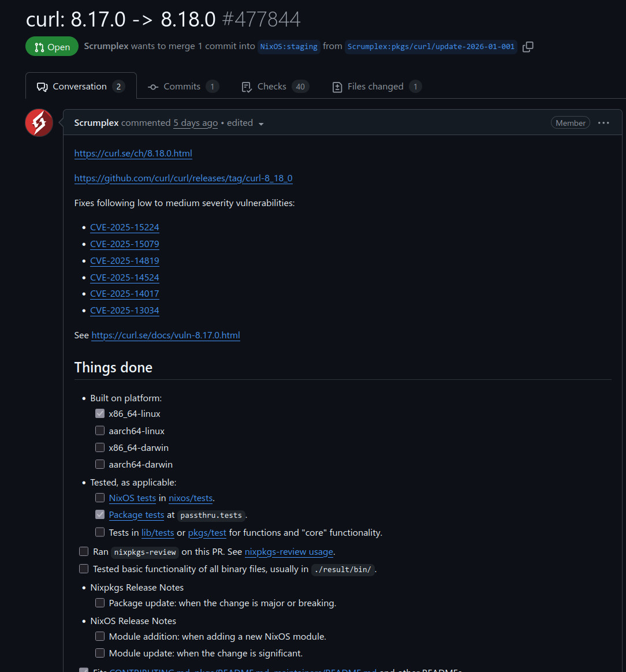Open the curl GitHub releases tag link
Viewport: 626px width, 672px height.
coord(183,178)
